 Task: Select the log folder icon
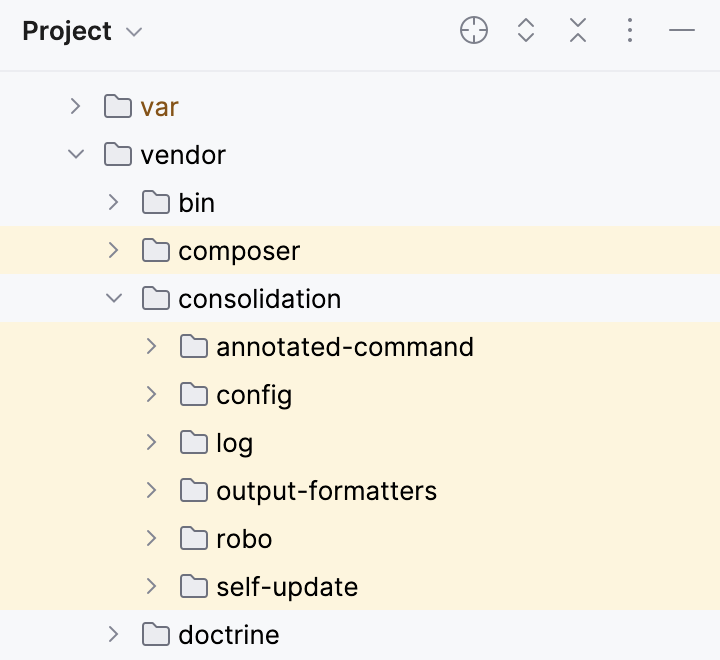tap(194, 443)
